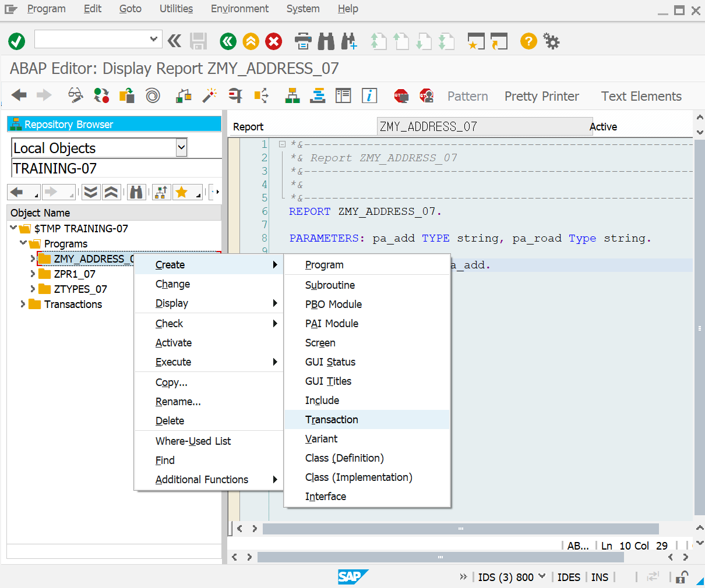Click the red Cancel icon
Screen dimensions: 705x588
pos(273,41)
